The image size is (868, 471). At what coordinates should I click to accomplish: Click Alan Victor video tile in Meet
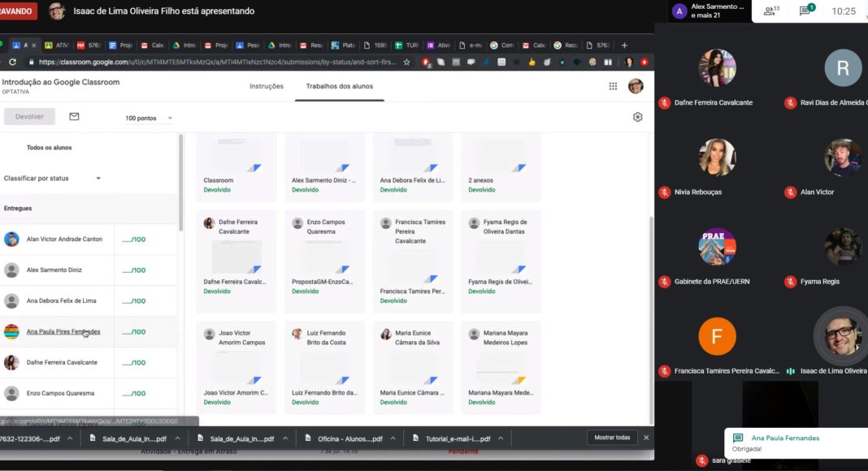coord(843,158)
